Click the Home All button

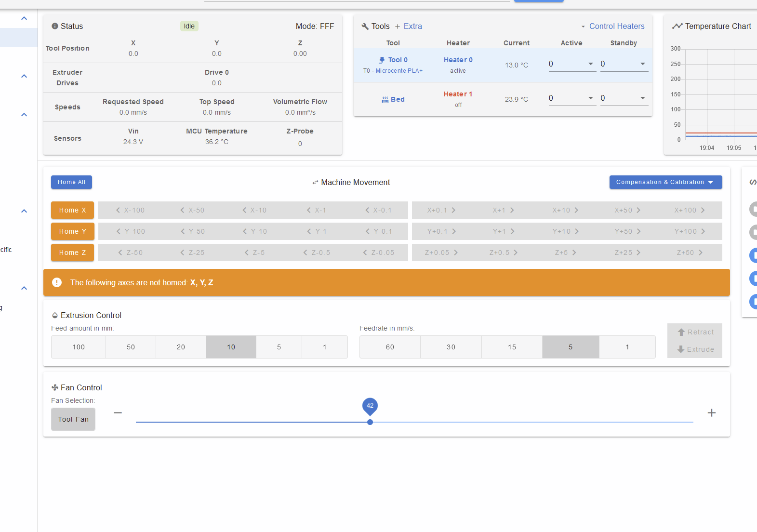pos(71,182)
